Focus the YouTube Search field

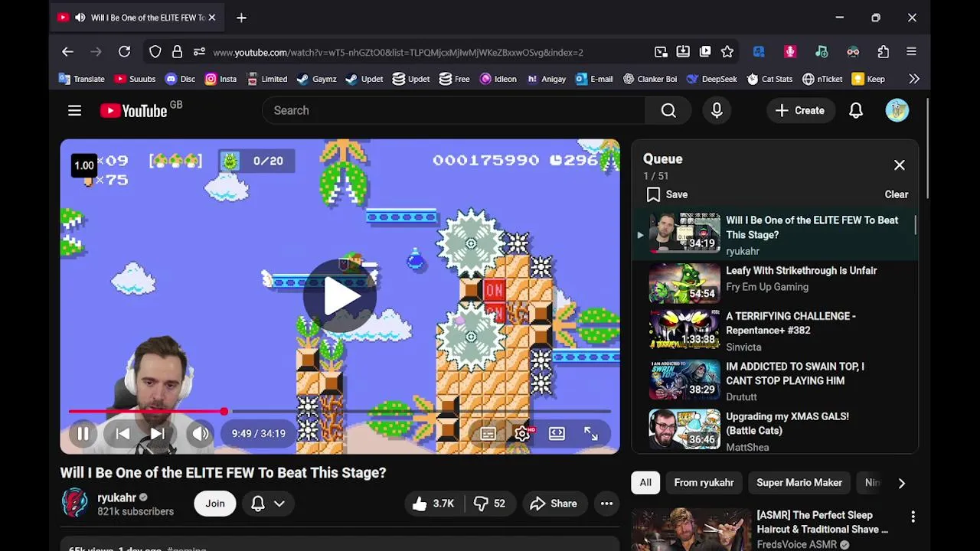[453, 110]
